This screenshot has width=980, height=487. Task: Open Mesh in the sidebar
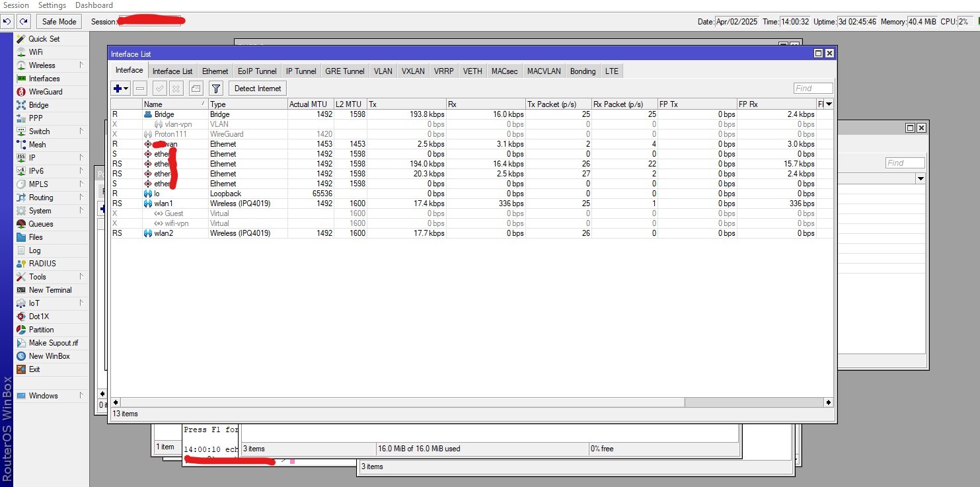pyautogui.click(x=38, y=145)
